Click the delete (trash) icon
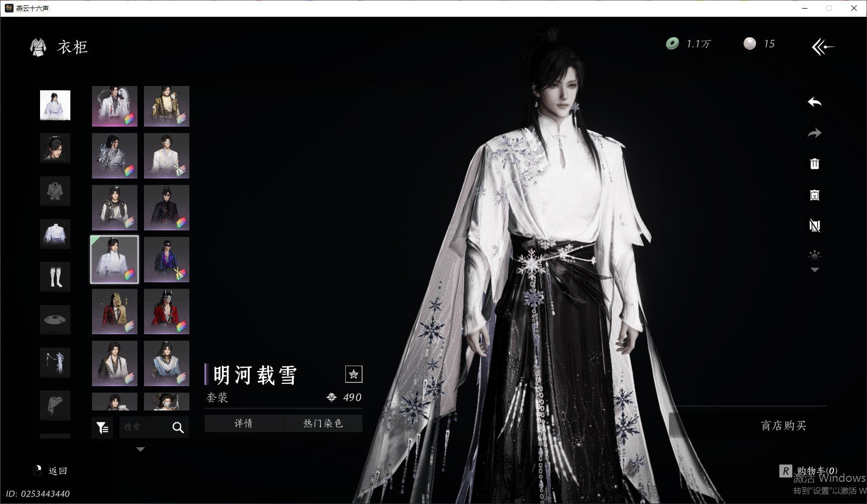 click(815, 164)
